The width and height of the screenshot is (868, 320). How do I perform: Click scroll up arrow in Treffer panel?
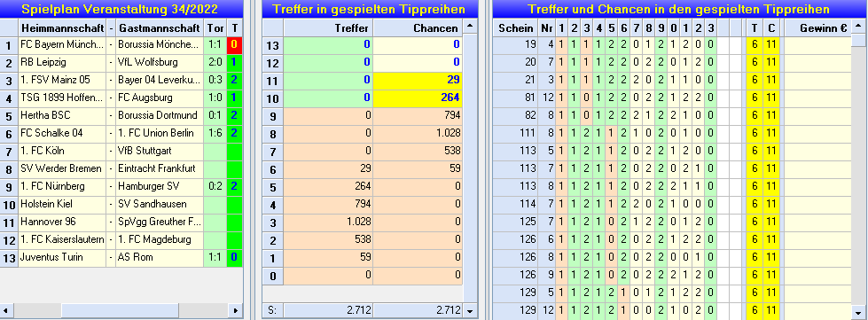pos(469,27)
